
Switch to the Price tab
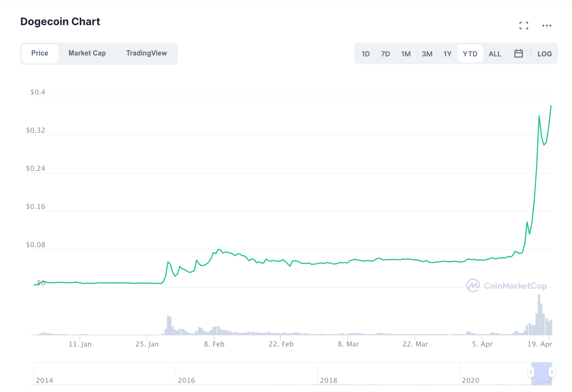click(39, 53)
